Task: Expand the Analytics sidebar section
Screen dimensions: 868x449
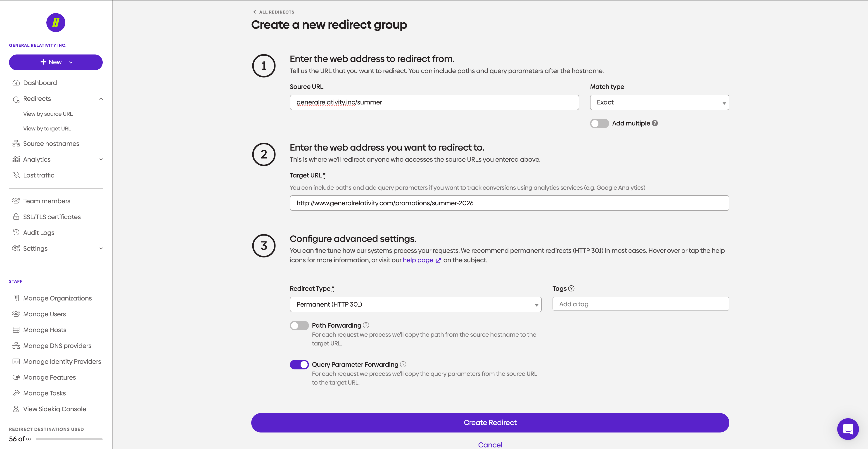Action: [101, 159]
